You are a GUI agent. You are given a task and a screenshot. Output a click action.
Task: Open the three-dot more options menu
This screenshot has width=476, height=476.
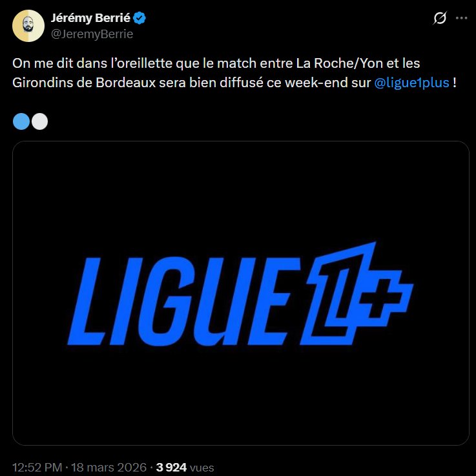point(461,19)
